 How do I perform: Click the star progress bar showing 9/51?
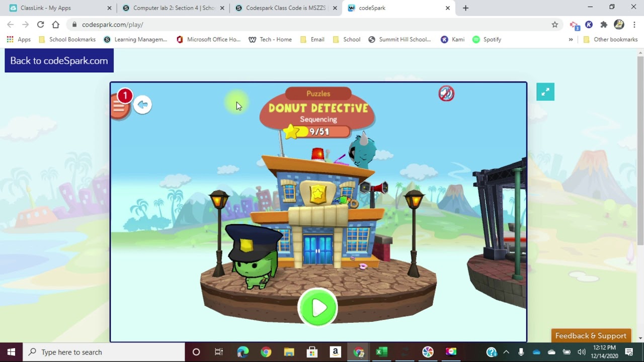point(316,132)
